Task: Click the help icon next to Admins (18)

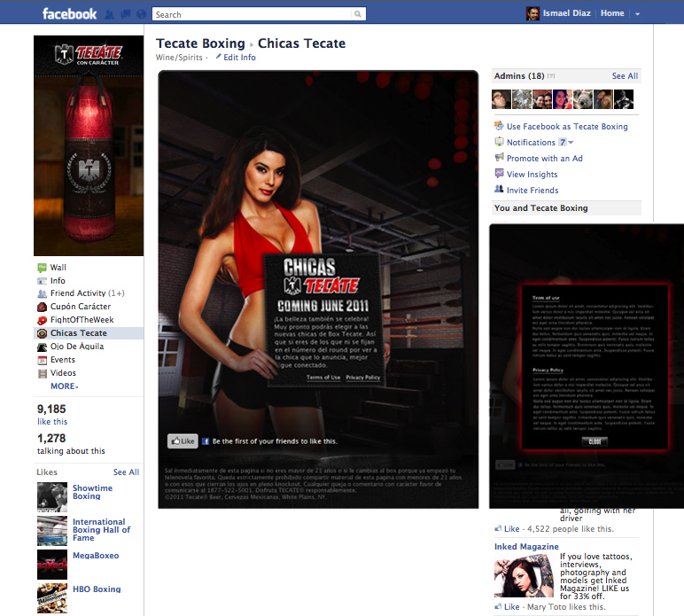Action: pos(551,76)
